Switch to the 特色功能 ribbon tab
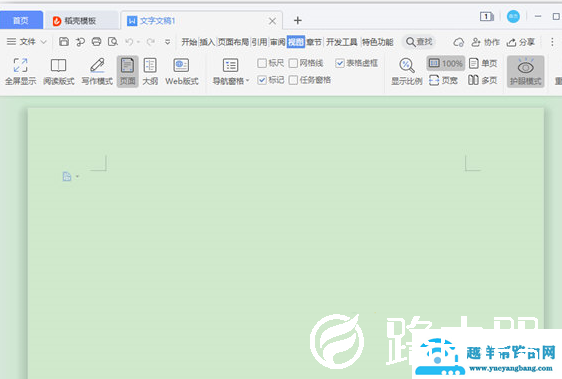Screen dimensions: 562x379 pos(377,42)
